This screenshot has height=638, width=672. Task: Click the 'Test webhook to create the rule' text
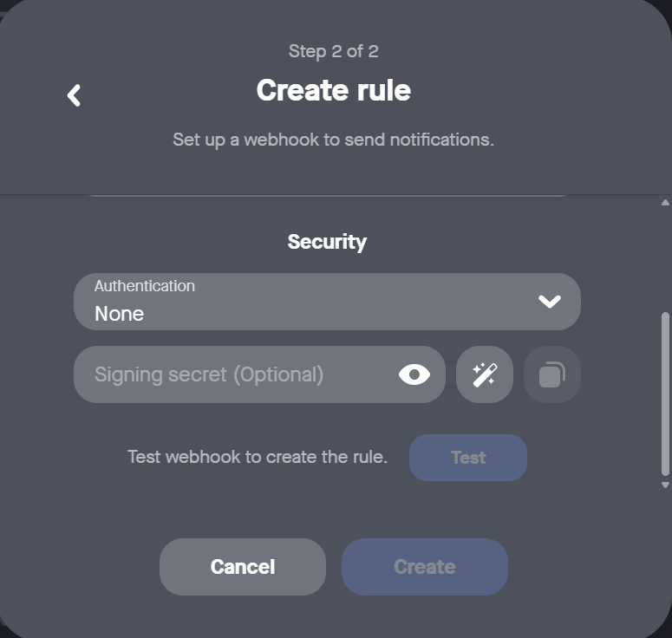tap(257, 457)
